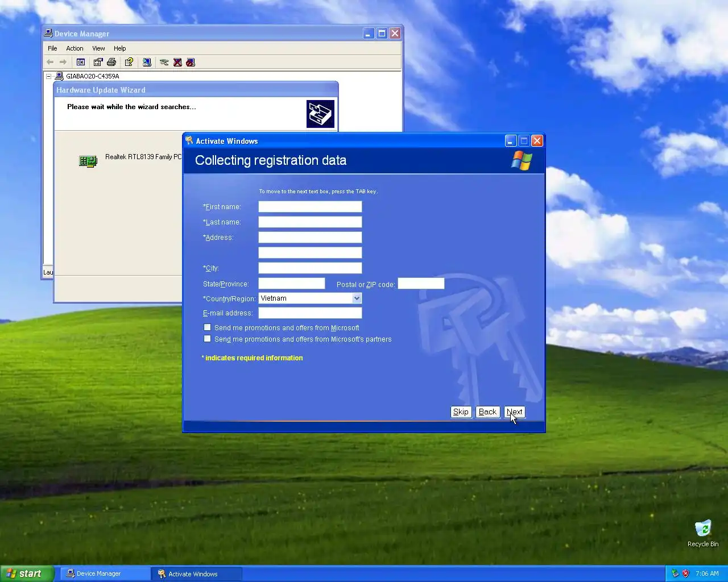The height and width of the screenshot is (582, 728).
Task: Click 'Realtek RTL8139 Family PC' device text
Action: pos(143,157)
